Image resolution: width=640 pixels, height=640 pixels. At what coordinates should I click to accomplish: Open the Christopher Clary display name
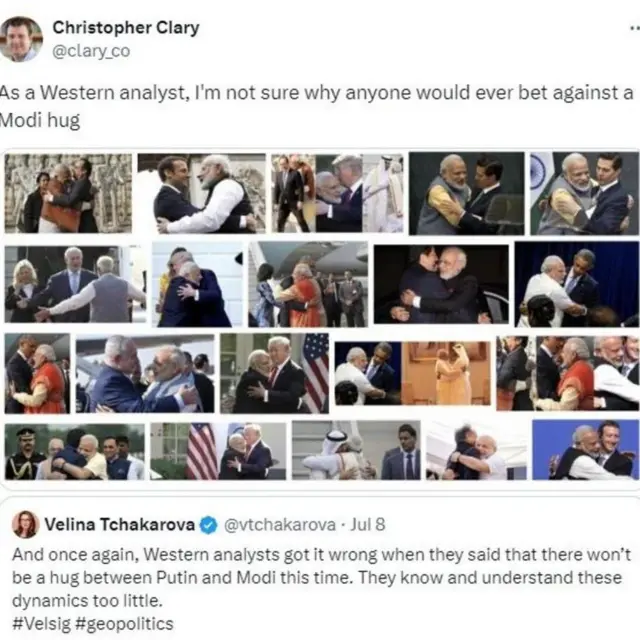126,28
